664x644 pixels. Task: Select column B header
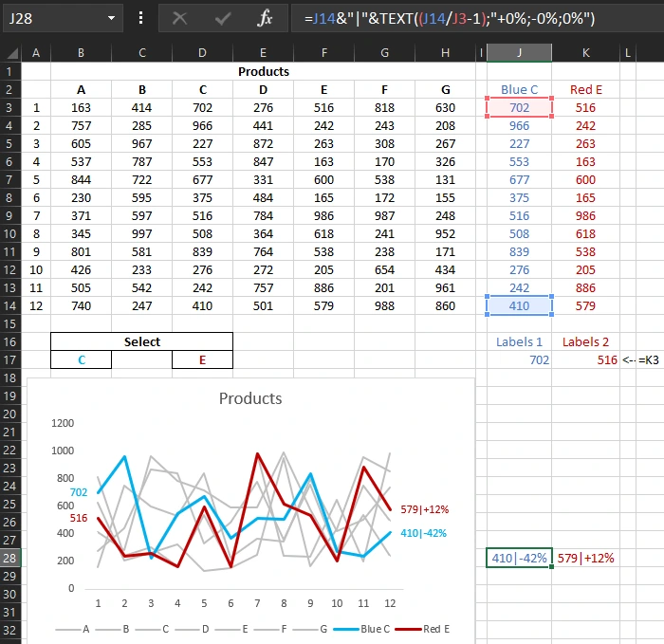(81, 53)
